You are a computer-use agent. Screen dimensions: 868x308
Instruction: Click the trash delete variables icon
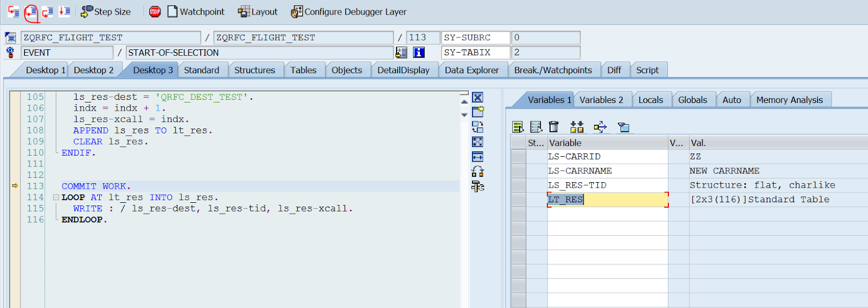click(553, 127)
